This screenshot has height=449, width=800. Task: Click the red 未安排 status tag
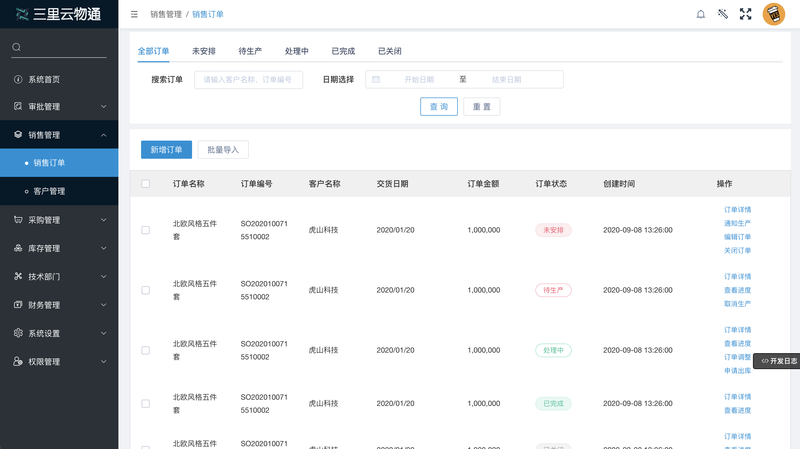coord(553,230)
